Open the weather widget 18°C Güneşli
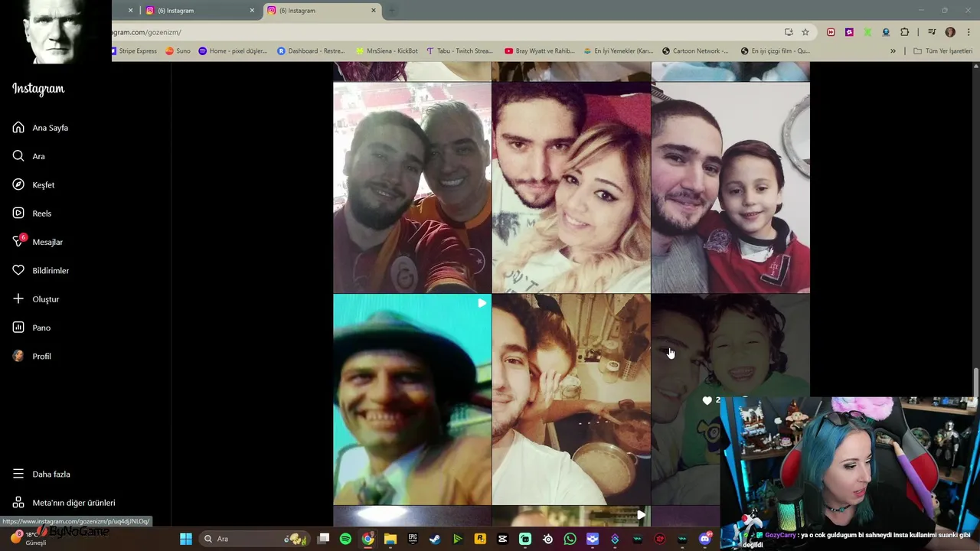This screenshot has width=980, height=551. pyautogui.click(x=29, y=538)
